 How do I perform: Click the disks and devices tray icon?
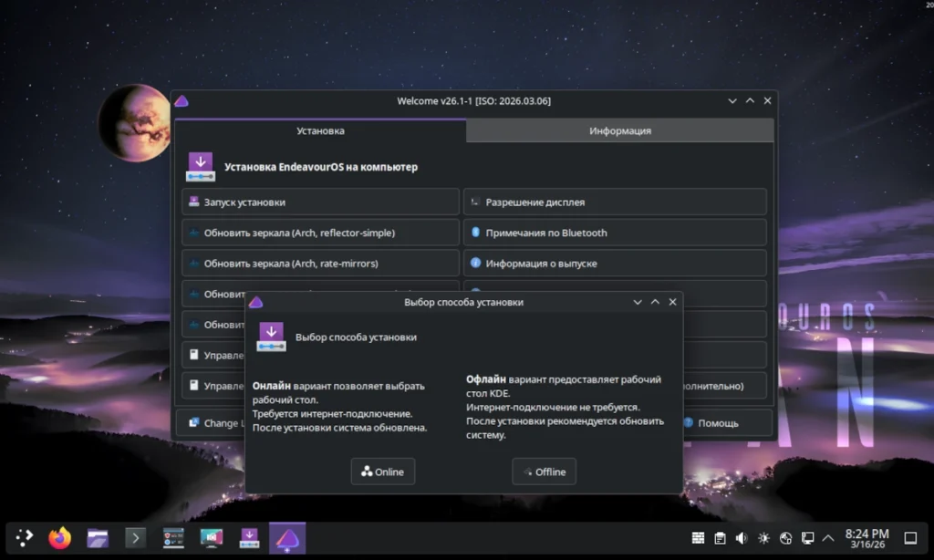[x=785, y=538]
